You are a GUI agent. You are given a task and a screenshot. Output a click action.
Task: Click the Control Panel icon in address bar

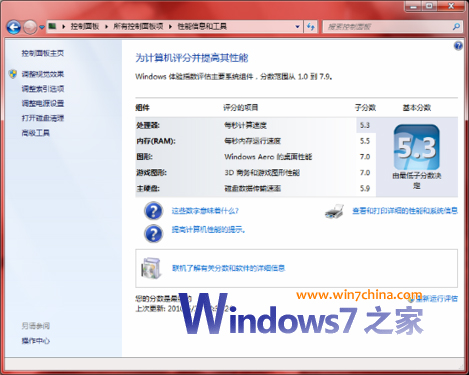click(52, 26)
